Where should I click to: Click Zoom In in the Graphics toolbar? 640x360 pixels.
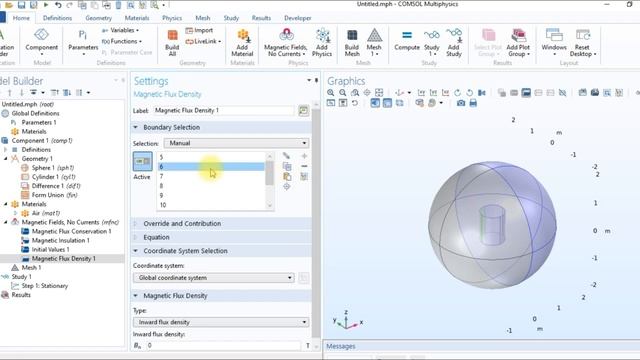(x=331, y=93)
